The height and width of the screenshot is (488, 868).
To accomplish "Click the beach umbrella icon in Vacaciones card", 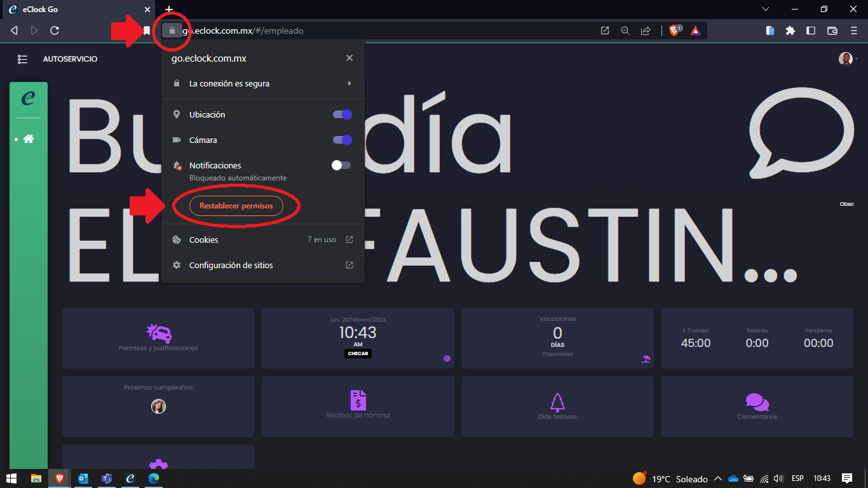I will coord(646,359).
